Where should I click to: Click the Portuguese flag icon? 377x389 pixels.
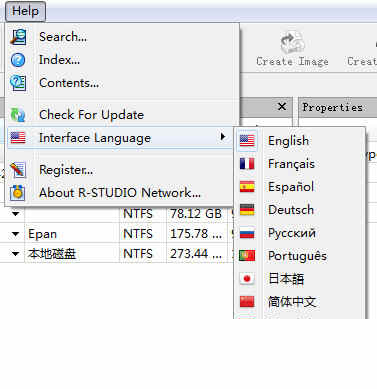click(247, 256)
